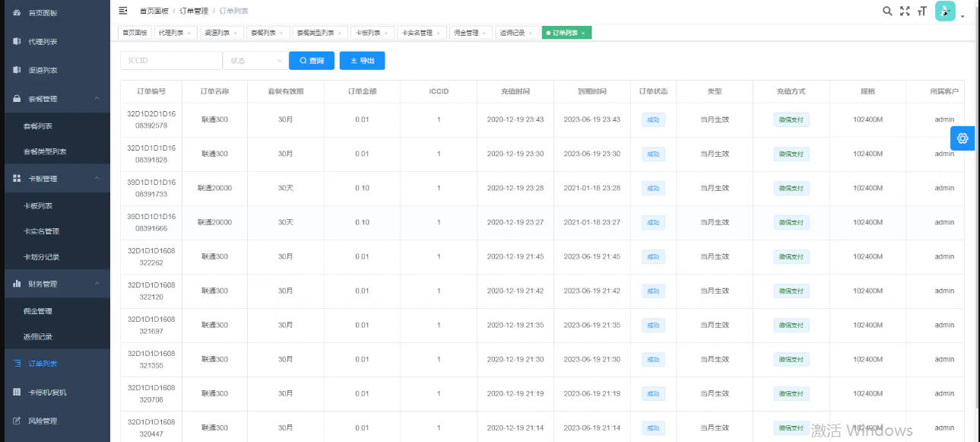This screenshot has height=442, width=980.
Task: Expand the user menu caret beside avatar
Action: pos(963,16)
